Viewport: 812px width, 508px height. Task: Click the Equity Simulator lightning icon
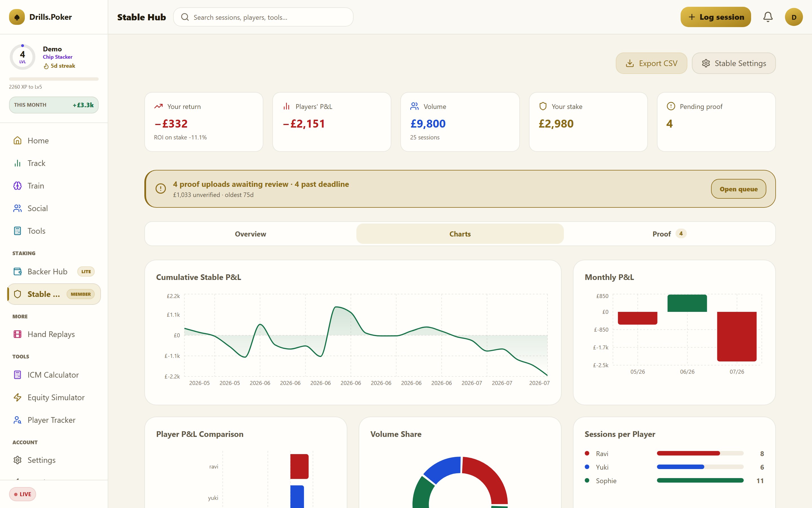(17, 397)
